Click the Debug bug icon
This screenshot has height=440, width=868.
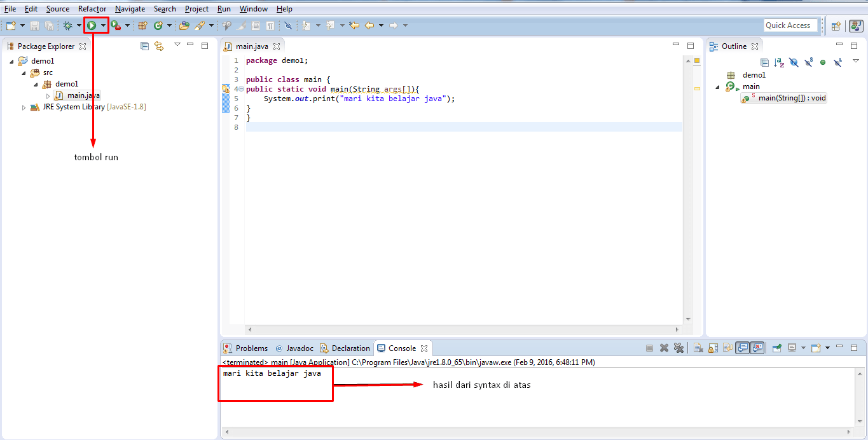coord(67,25)
